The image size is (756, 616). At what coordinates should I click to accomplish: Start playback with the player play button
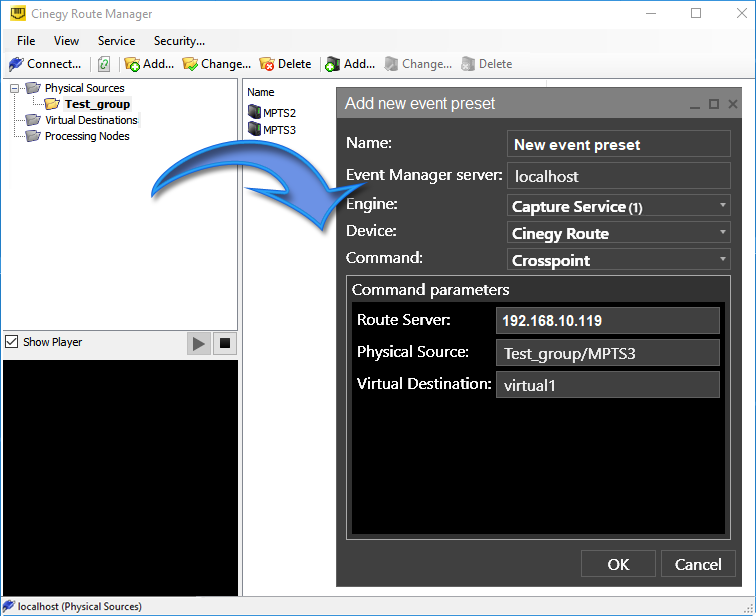tap(199, 344)
